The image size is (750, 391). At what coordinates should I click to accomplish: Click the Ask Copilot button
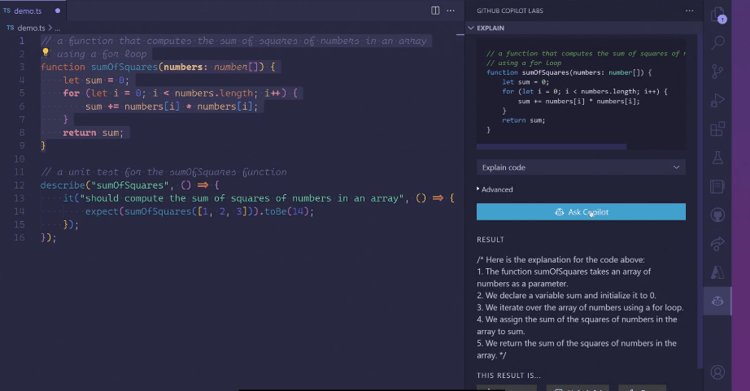pyautogui.click(x=581, y=212)
